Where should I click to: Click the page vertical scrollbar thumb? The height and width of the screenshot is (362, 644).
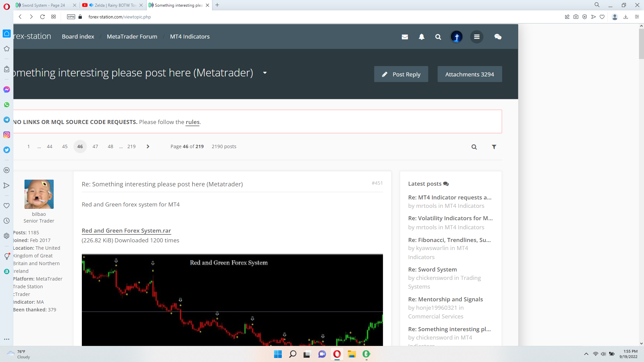click(x=641, y=44)
